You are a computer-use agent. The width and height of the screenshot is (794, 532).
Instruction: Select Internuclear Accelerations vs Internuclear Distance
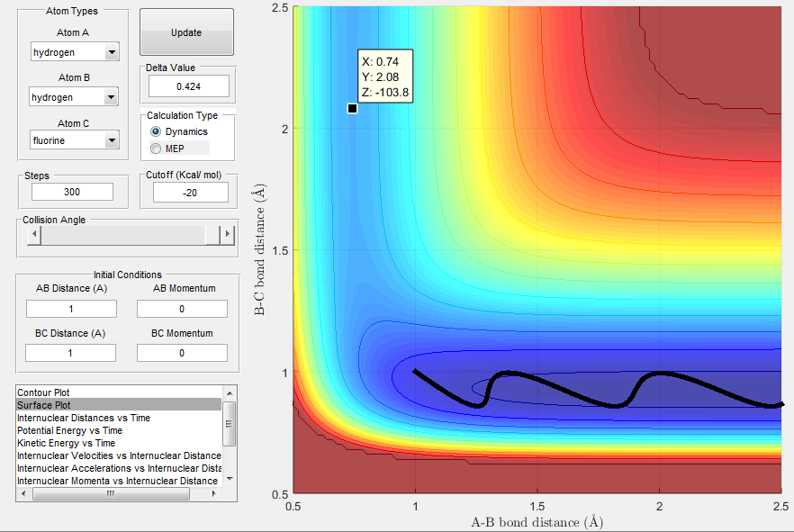coord(119,468)
